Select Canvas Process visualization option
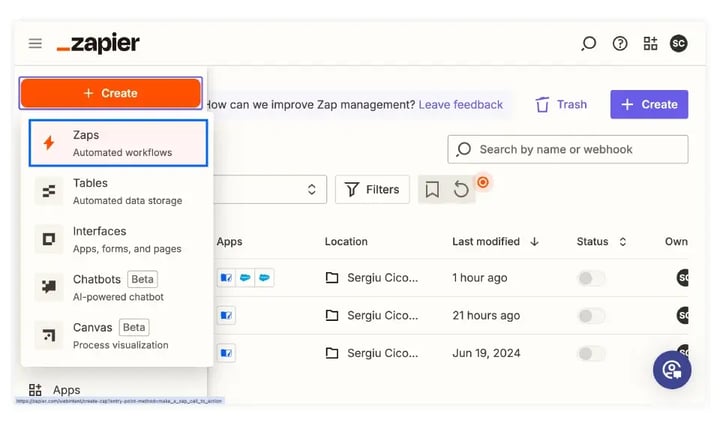 coord(118,336)
